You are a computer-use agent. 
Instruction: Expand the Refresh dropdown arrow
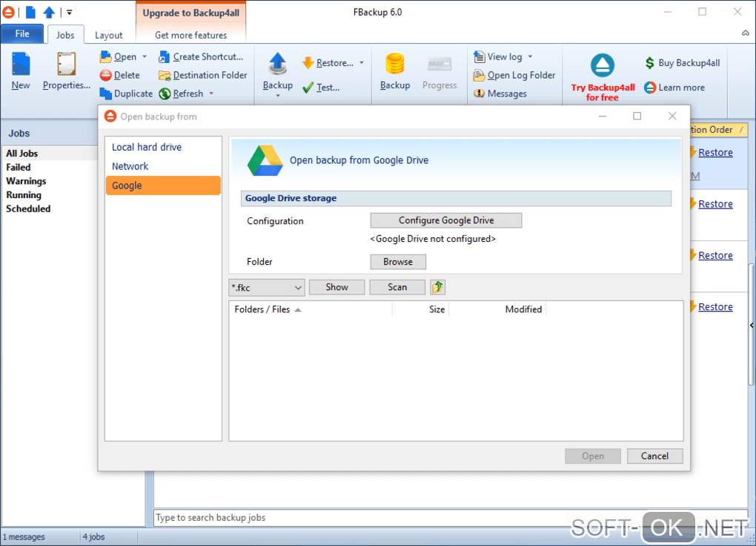(x=211, y=93)
